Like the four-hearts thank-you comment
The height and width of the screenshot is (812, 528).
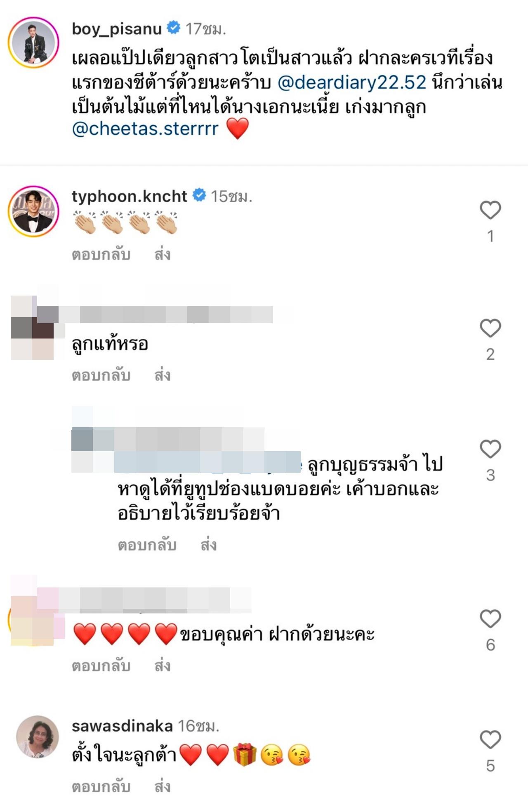490,618
